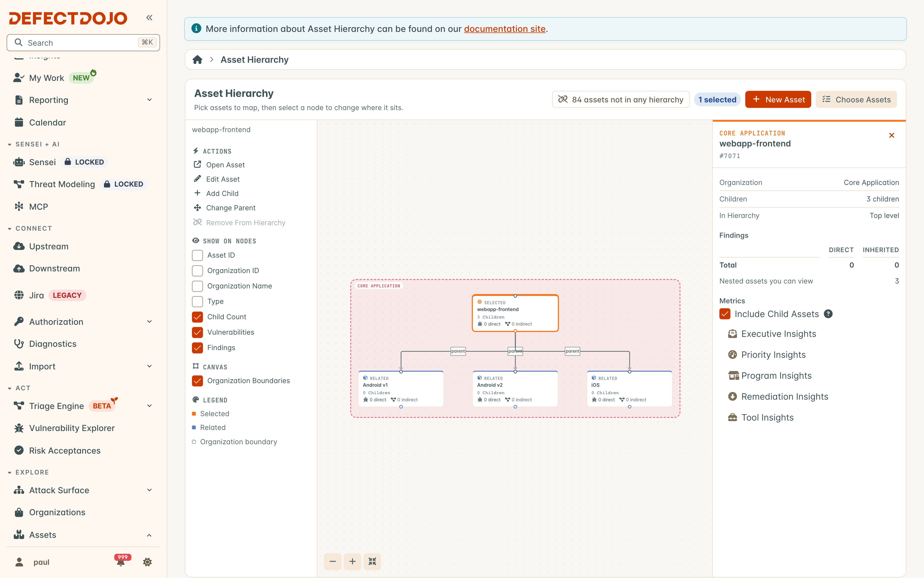Collapse the sidebar with double chevron icon
The width and height of the screenshot is (924, 578).
pos(149,18)
